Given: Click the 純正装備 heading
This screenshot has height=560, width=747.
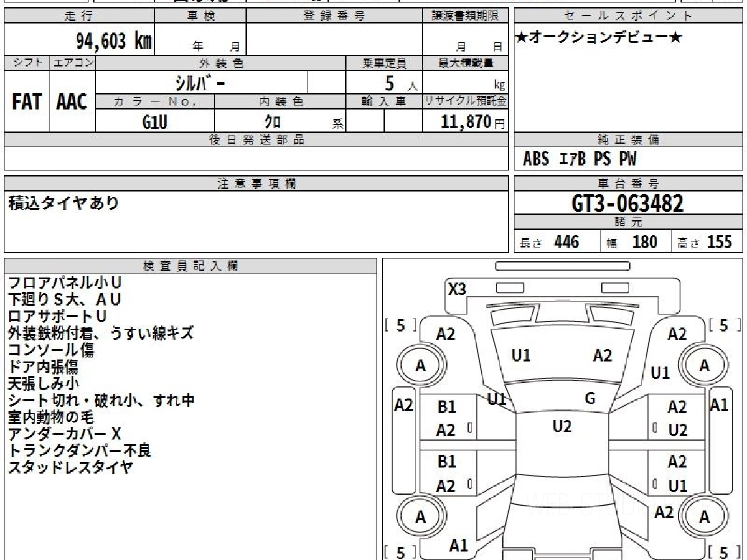Looking at the screenshot, I should (x=629, y=140).
